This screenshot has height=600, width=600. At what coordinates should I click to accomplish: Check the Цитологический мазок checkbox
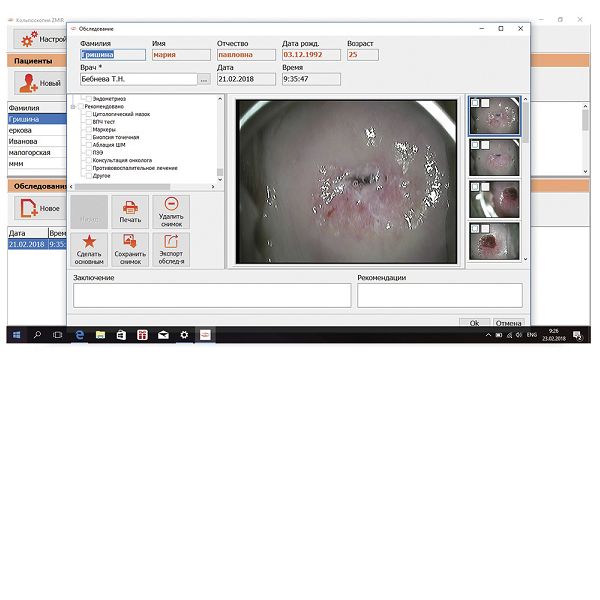click(89, 114)
